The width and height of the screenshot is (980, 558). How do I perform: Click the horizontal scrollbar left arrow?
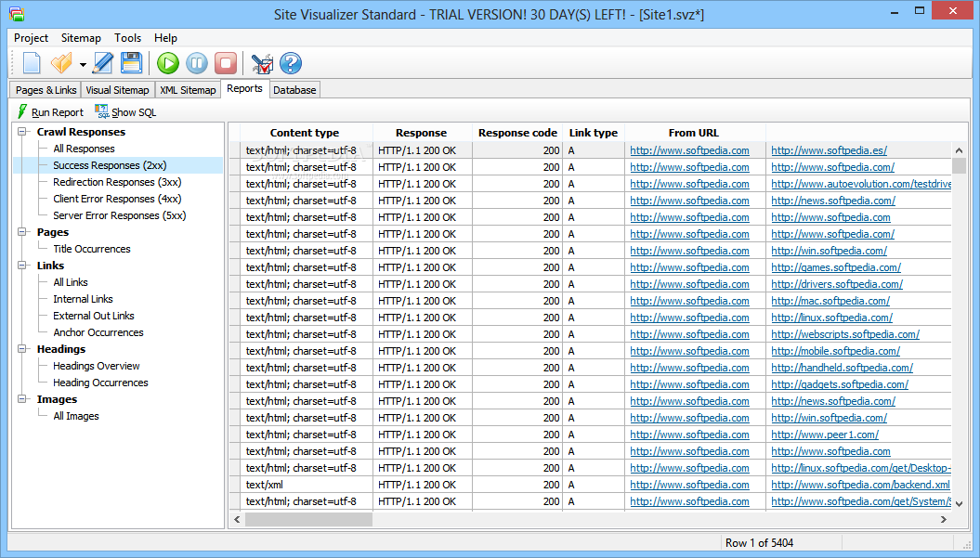[x=237, y=519]
